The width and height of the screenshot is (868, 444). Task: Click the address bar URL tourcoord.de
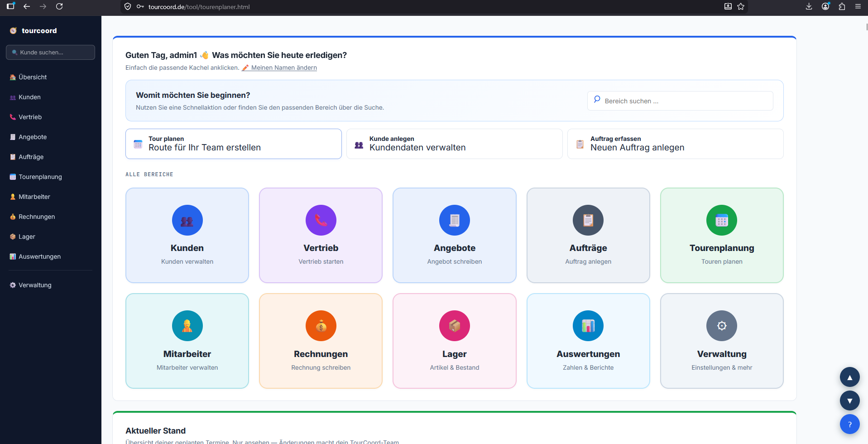[x=199, y=7]
